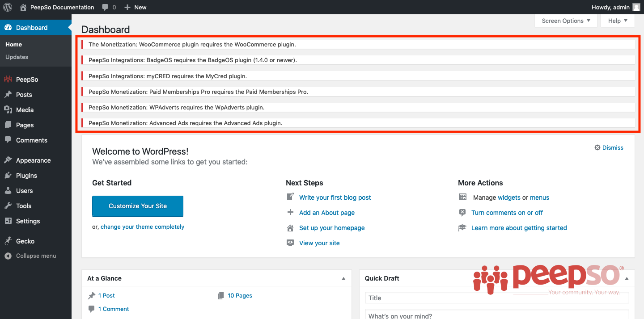
Task: Click the comment icon beside 1 Comment
Action: point(92,309)
